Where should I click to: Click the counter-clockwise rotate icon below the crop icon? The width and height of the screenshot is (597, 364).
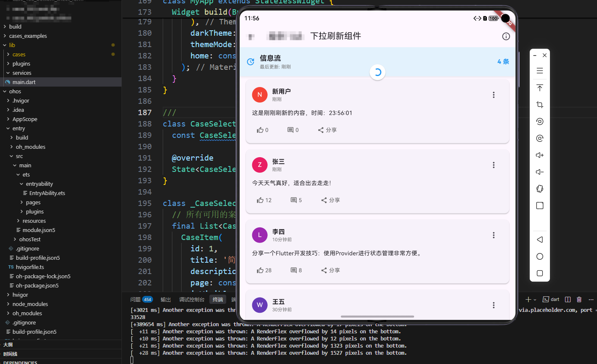click(540, 121)
